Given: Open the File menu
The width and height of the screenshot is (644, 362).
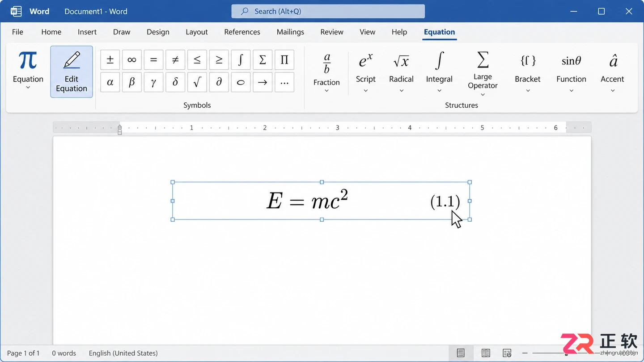Looking at the screenshot, I should tap(17, 32).
